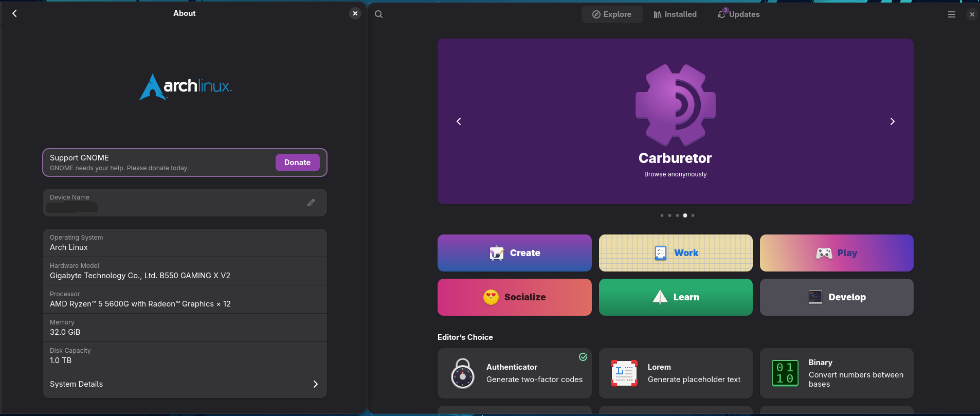Click the Authenticator padlock icon
Viewport: 980px width, 416px height.
463,373
